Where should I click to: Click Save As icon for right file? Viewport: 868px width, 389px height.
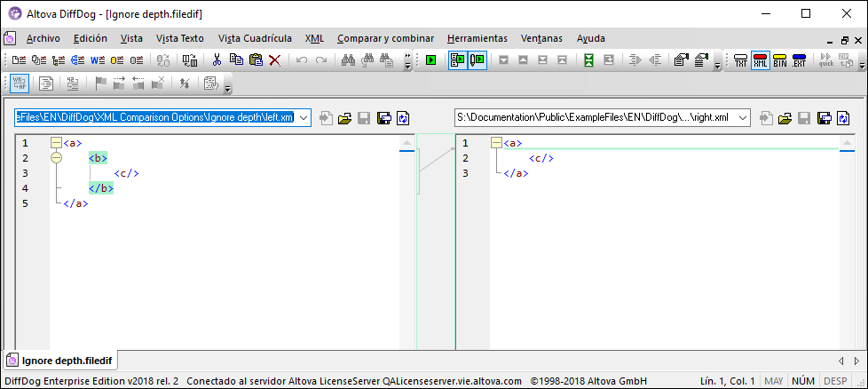[x=824, y=117]
